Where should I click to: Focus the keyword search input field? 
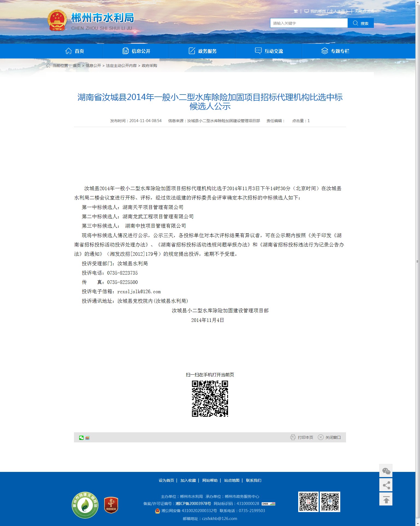tap(309, 23)
